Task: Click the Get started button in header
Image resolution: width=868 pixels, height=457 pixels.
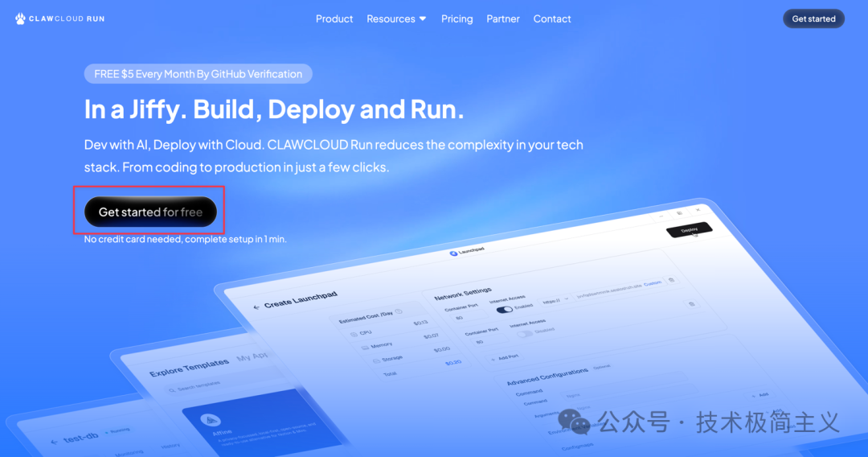Action: click(x=813, y=19)
